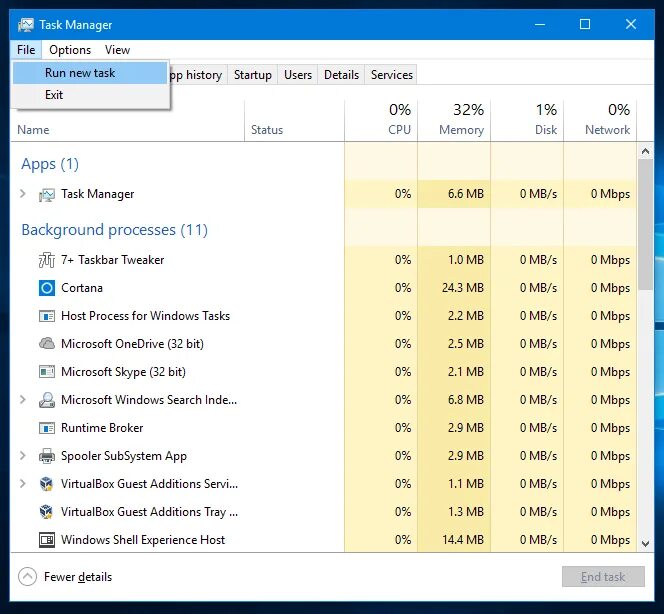
Task: Click the Microsoft Skype process icon
Action: pyautogui.click(x=47, y=372)
